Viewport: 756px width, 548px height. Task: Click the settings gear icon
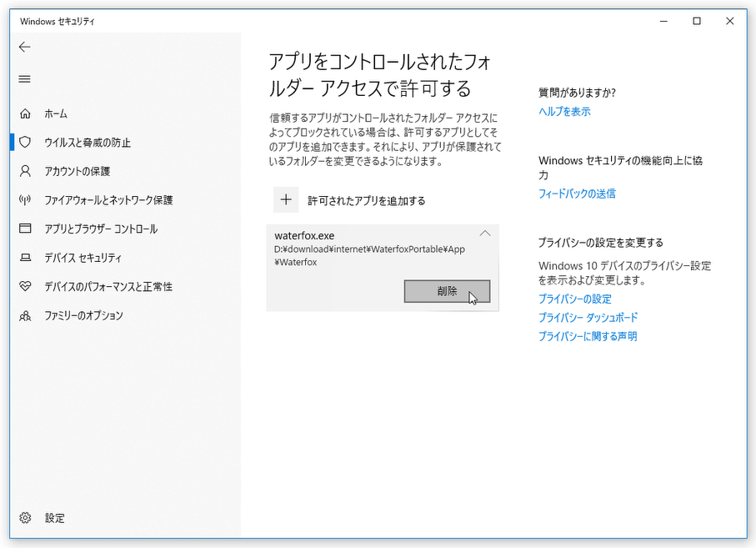25,518
